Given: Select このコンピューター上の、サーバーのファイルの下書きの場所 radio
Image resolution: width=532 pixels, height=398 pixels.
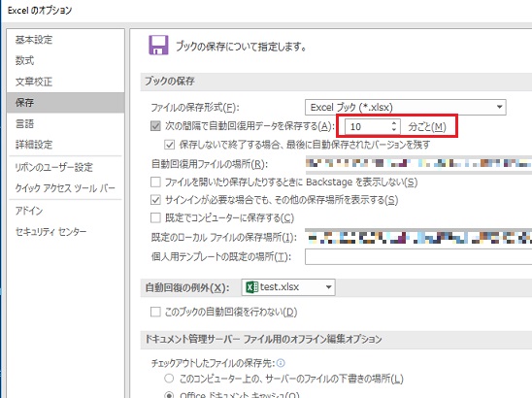Looking at the screenshot, I should tap(169, 378).
